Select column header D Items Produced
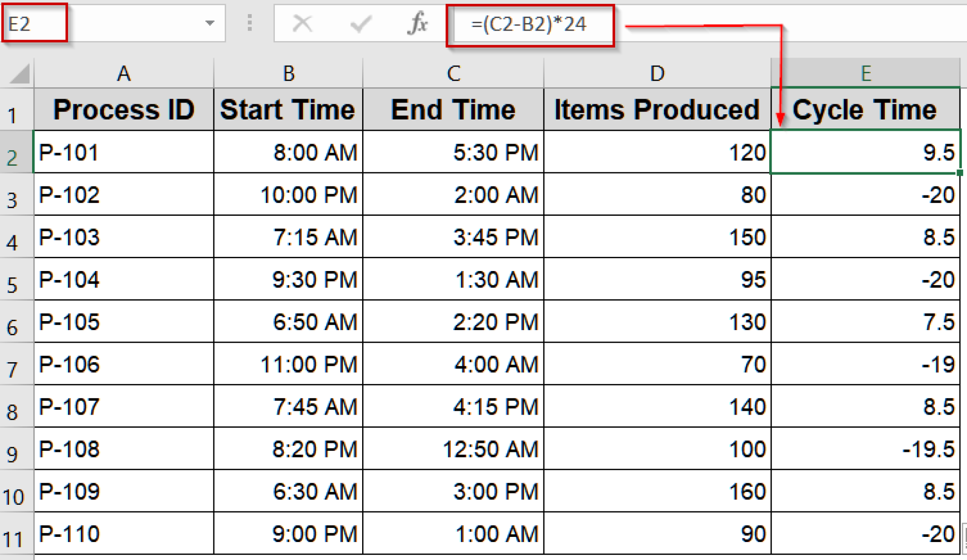The height and width of the screenshot is (560, 967). click(x=656, y=73)
